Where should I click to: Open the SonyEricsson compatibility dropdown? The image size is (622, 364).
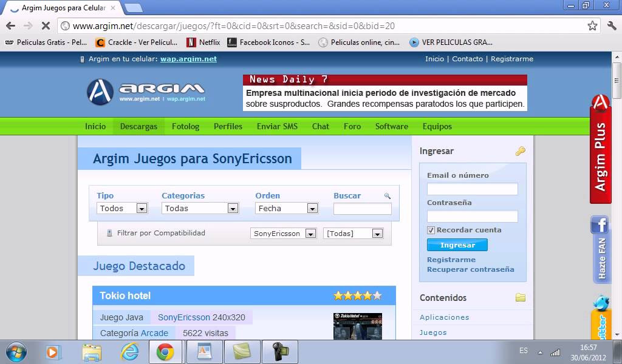(283, 234)
